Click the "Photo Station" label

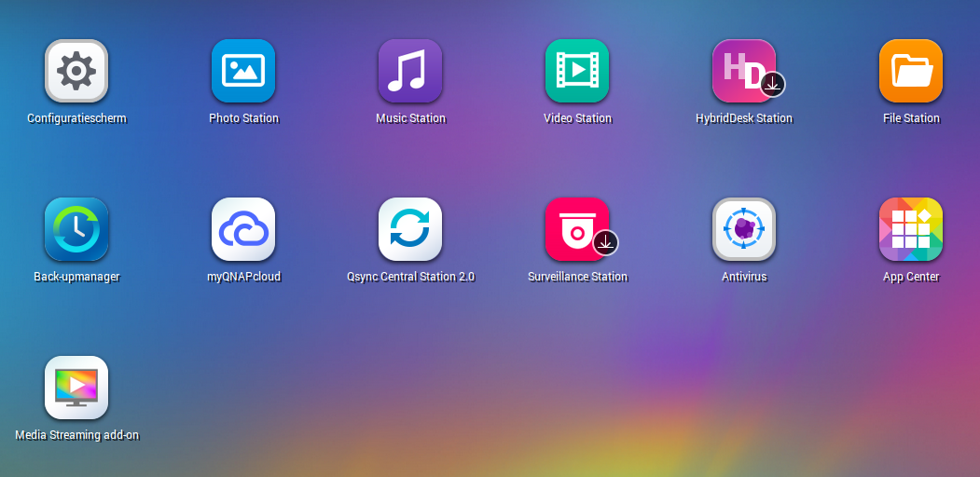(x=243, y=118)
